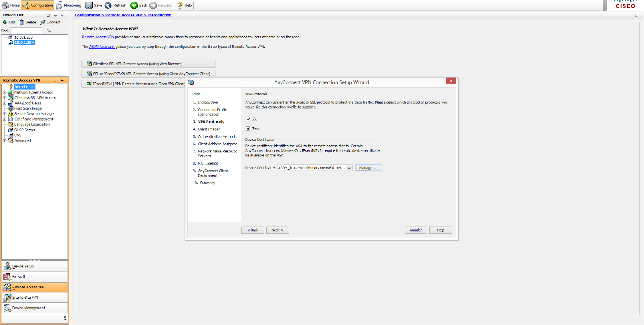Image resolution: width=644 pixels, height=325 pixels.
Task: Close the AnyConnect wizard dialog
Action: click(x=451, y=81)
